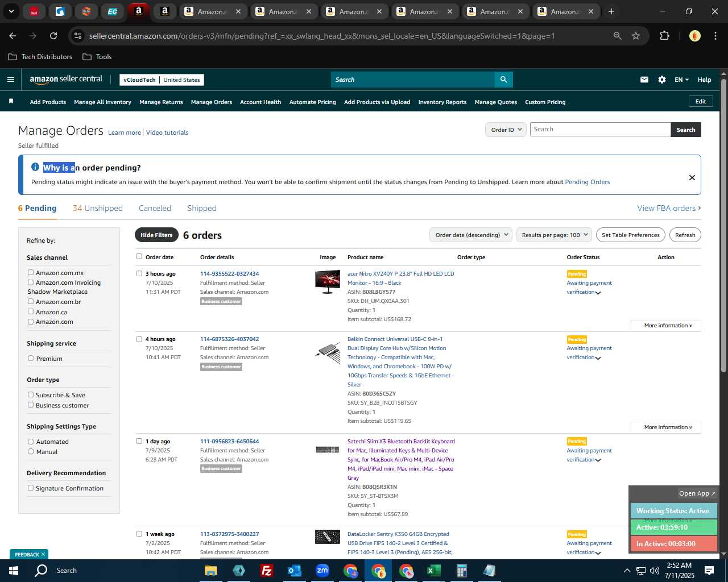Open the View FBA orders link
This screenshot has width=728, height=582.
669,208
